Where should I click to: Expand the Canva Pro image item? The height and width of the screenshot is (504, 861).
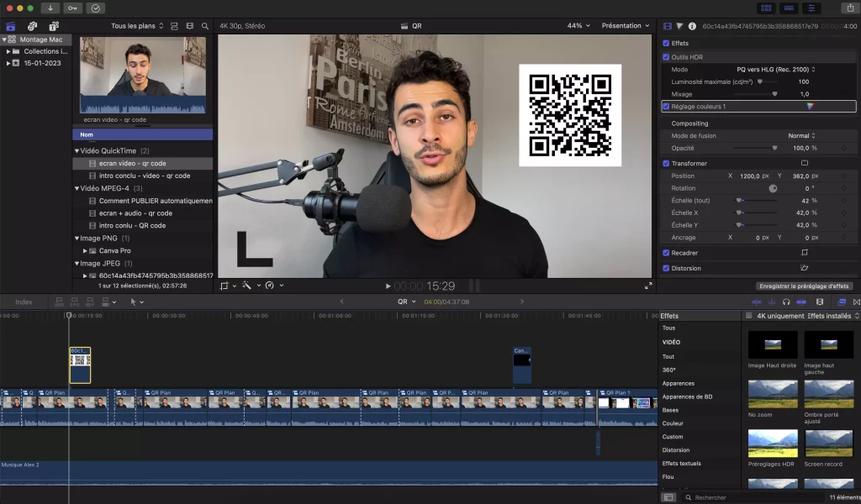[x=85, y=250]
